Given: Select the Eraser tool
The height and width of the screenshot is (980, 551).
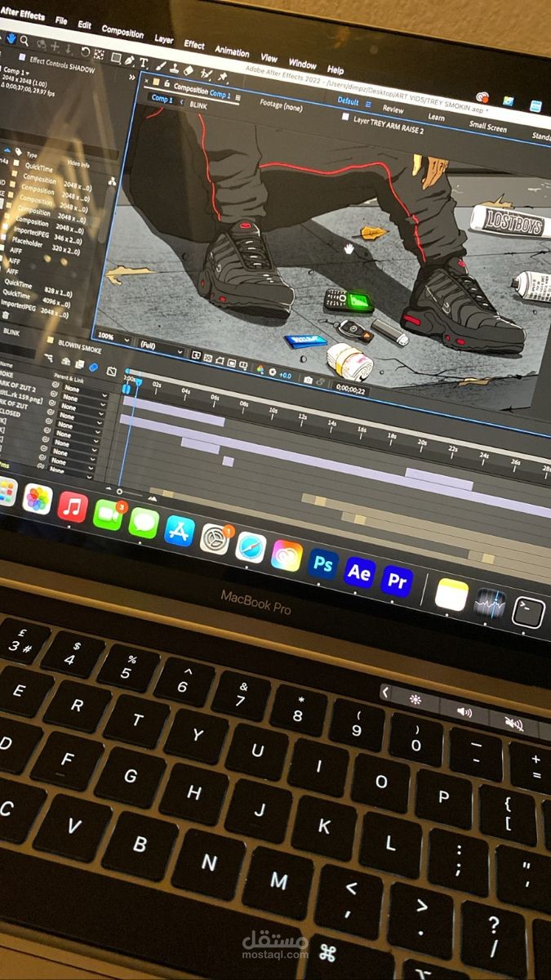Looking at the screenshot, I should 189,70.
